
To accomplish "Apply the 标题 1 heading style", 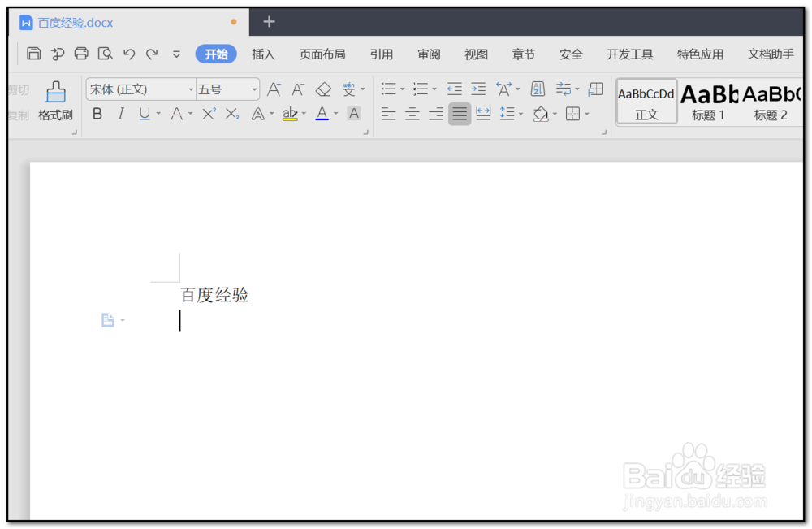I will (708, 100).
